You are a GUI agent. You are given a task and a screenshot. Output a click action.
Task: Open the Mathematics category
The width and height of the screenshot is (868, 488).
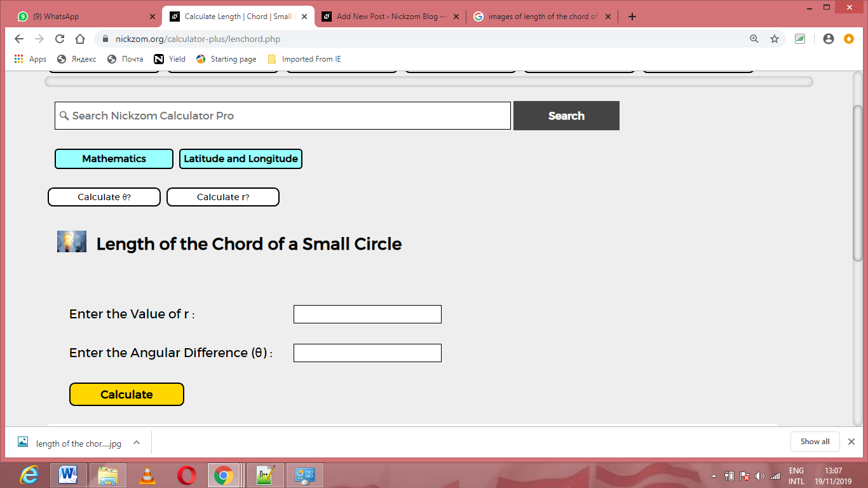pyautogui.click(x=114, y=159)
